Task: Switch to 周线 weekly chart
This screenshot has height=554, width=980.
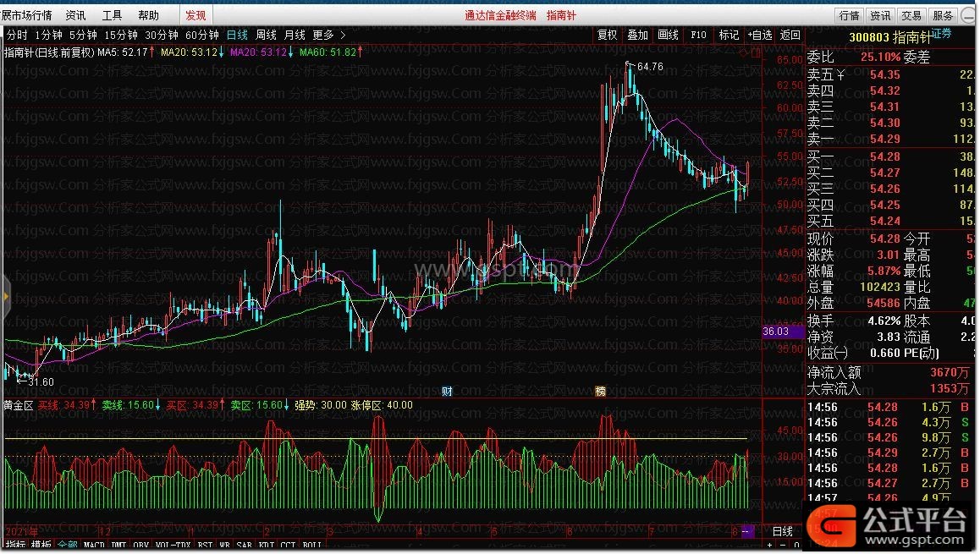Action: [266, 35]
